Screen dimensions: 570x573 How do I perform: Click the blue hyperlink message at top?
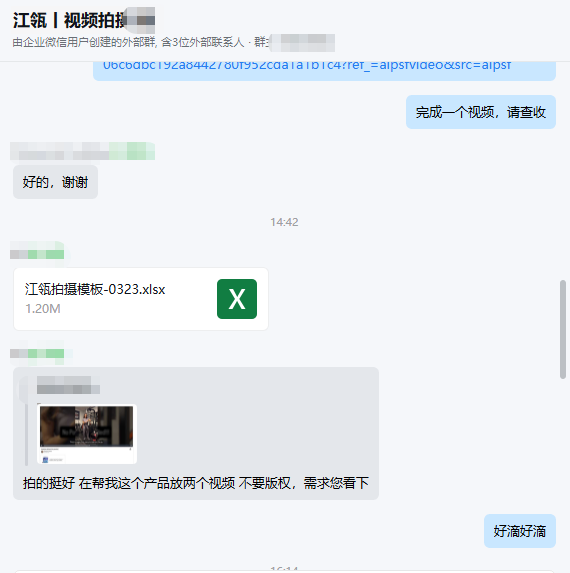pos(307,65)
